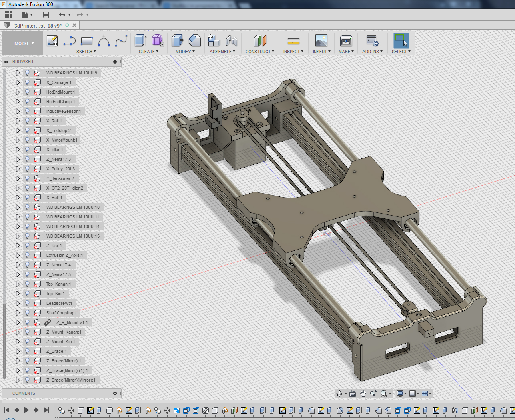Toggle visibility of X_Belt:1
This screenshot has width=515, height=420.
click(x=27, y=198)
